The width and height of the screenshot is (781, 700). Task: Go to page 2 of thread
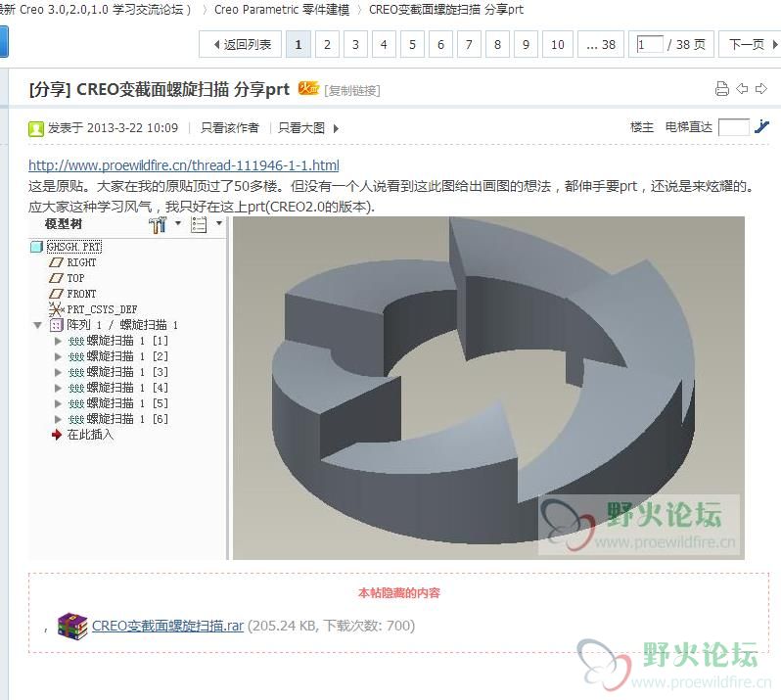tap(327, 44)
